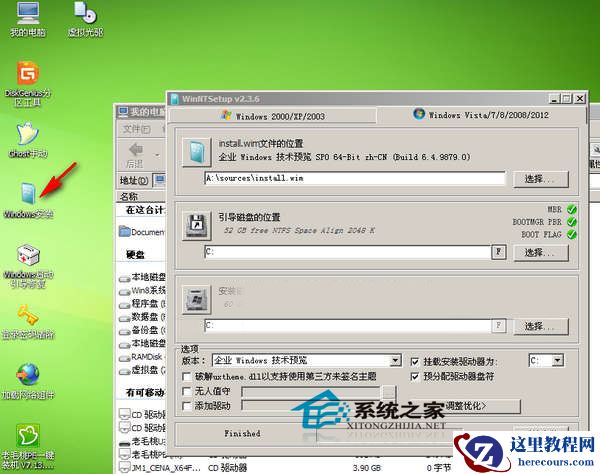Click the MBR green check status

click(572, 209)
